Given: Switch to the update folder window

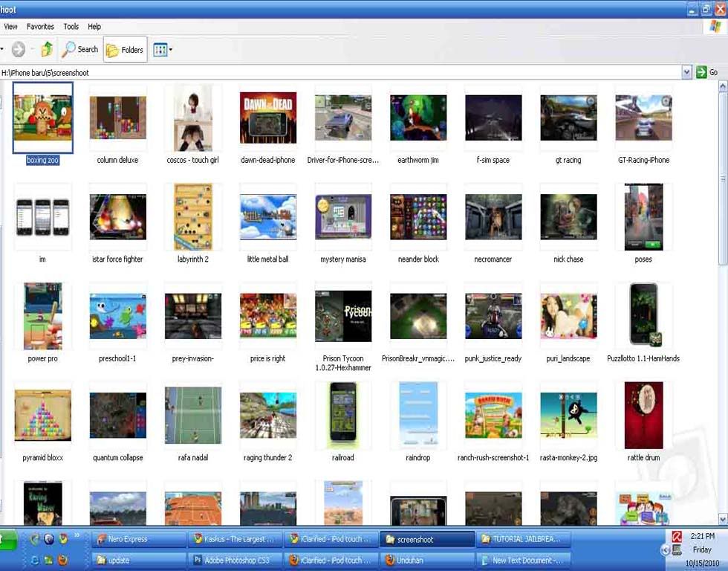Looking at the screenshot, I should [139, 561].
